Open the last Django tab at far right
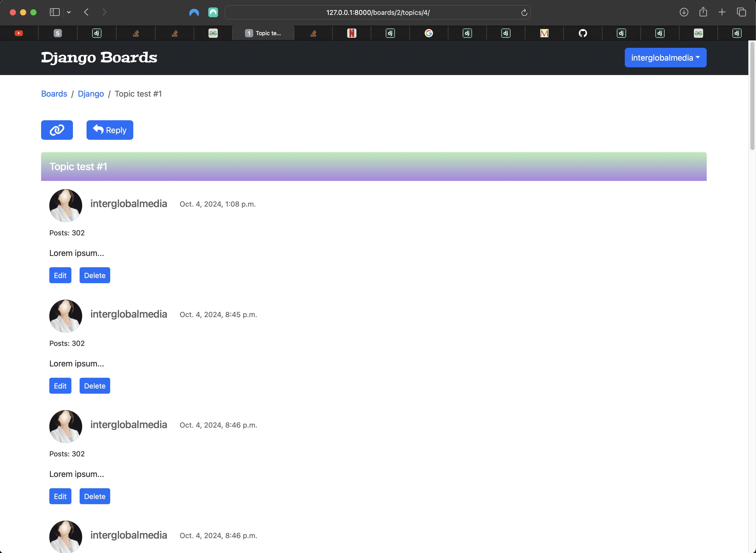 coord(736,33)
